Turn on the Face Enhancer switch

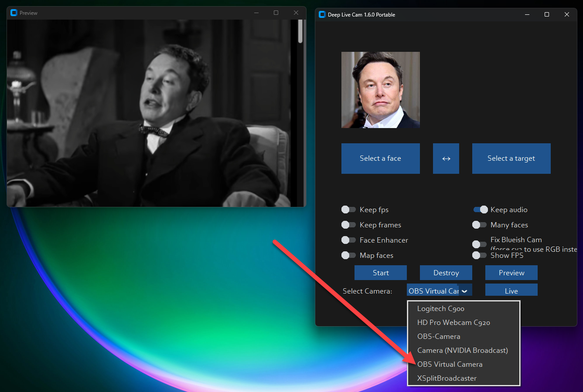[348, 240]
